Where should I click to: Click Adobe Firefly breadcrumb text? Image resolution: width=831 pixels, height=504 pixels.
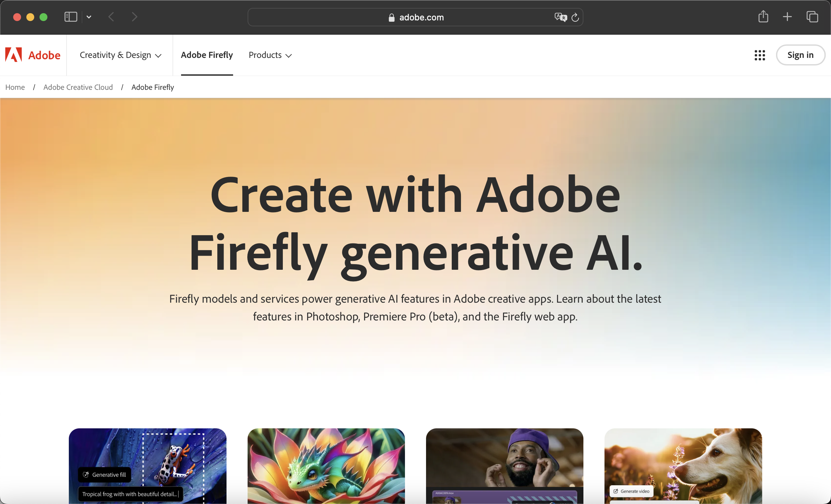[x=152, y=87]
